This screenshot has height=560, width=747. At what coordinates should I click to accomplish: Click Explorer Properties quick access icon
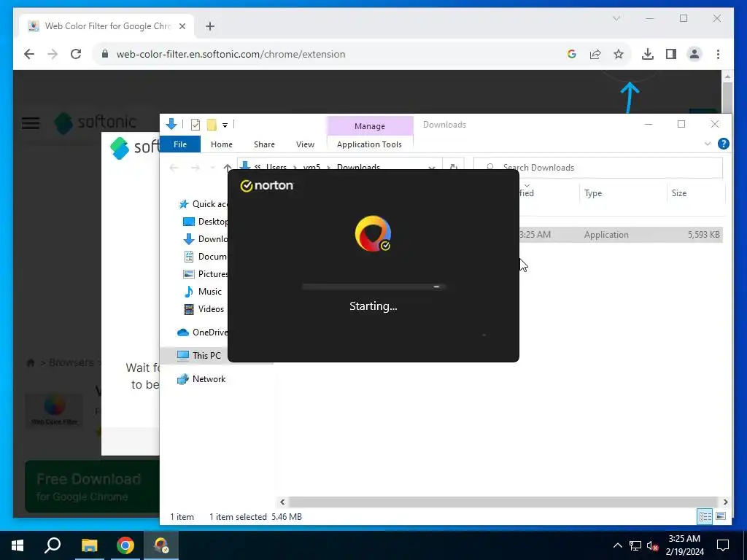tap(196, 125)
